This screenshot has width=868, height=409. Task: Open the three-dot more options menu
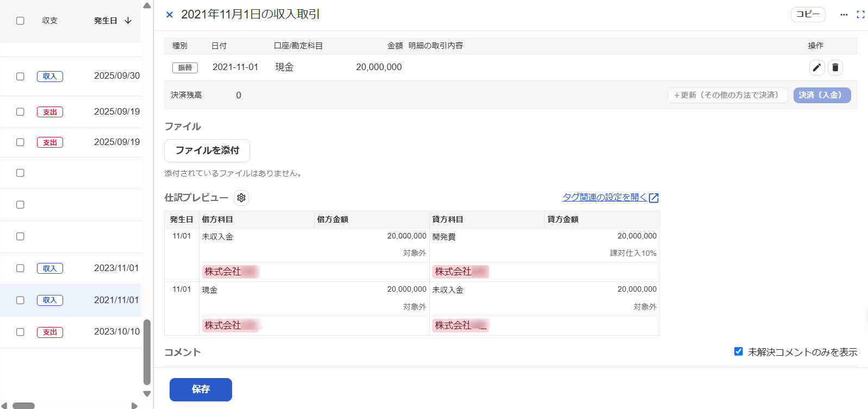pyautogui.click(x=844, y=15)
